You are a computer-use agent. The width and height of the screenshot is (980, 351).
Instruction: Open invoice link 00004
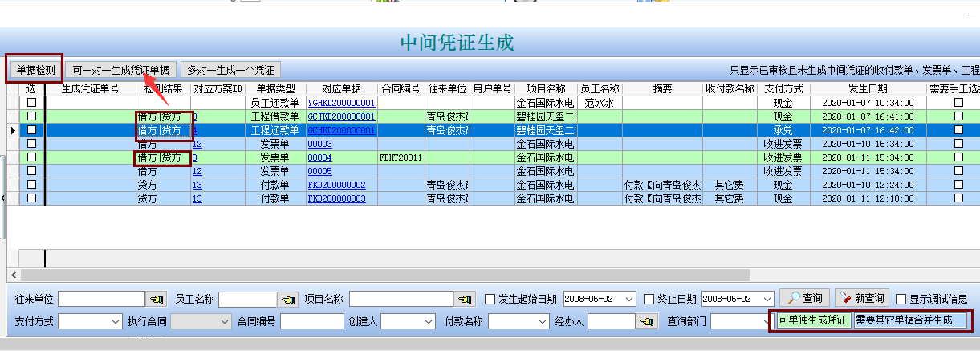pyautogui.click(x=320, y=157)
